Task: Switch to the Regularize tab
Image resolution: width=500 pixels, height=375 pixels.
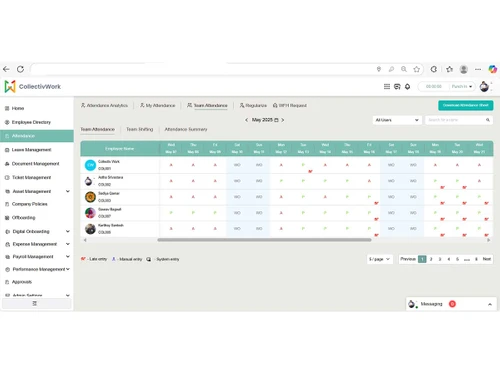Action: tap(253, 105)
